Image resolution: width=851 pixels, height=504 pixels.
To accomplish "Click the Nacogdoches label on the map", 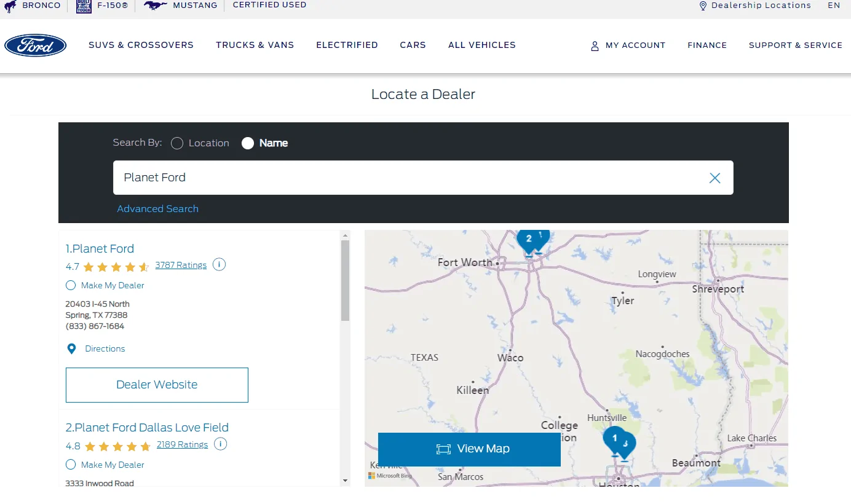I will point(663,354).
